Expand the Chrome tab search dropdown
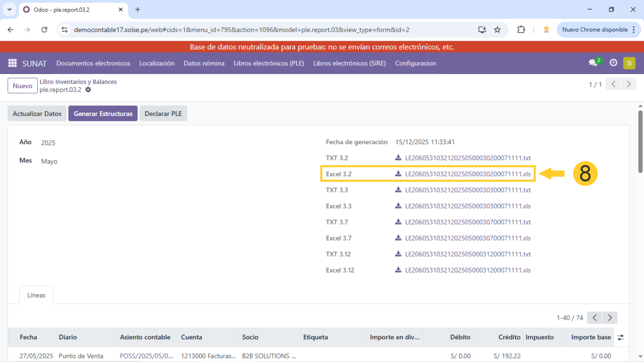This screenshot has height=362, width=644. pyautogui.click(x=9, y=10)
